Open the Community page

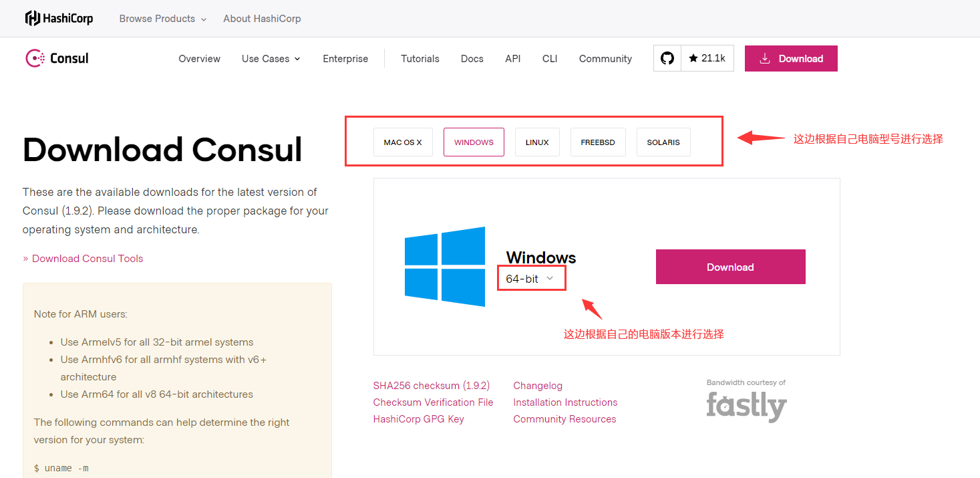[605, 59]
